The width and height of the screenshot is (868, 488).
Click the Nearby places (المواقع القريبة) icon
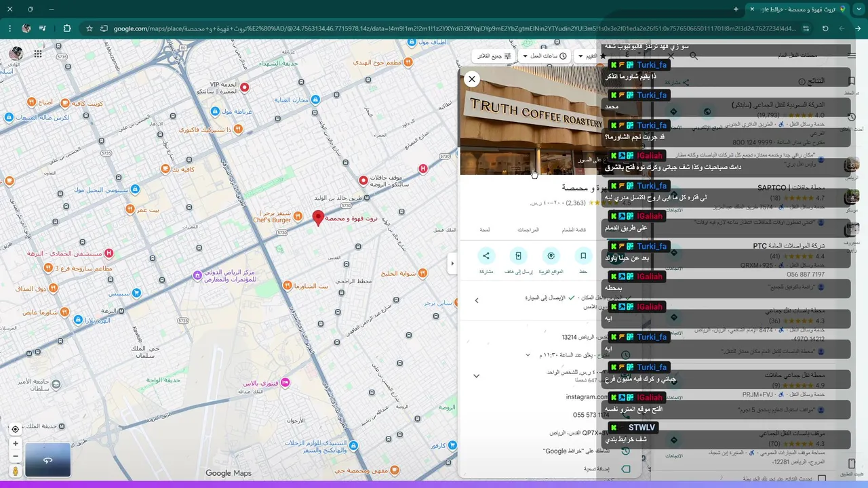(551, 256)
